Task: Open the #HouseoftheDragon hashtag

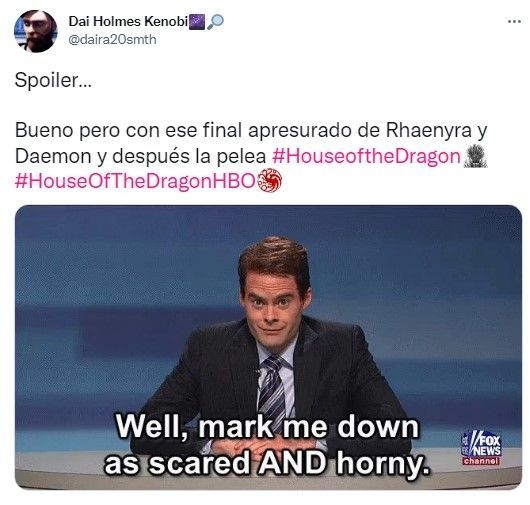Action: [x=366, y=156]
